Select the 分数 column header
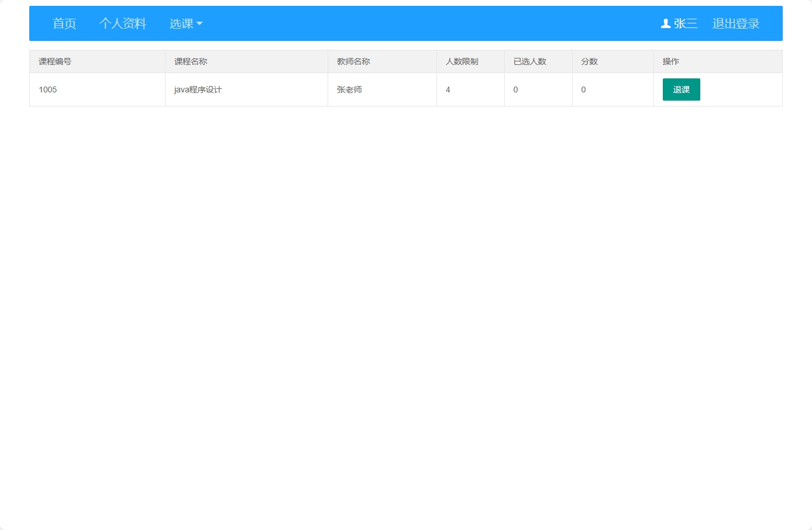812x530 pixels. click(613, 61)
